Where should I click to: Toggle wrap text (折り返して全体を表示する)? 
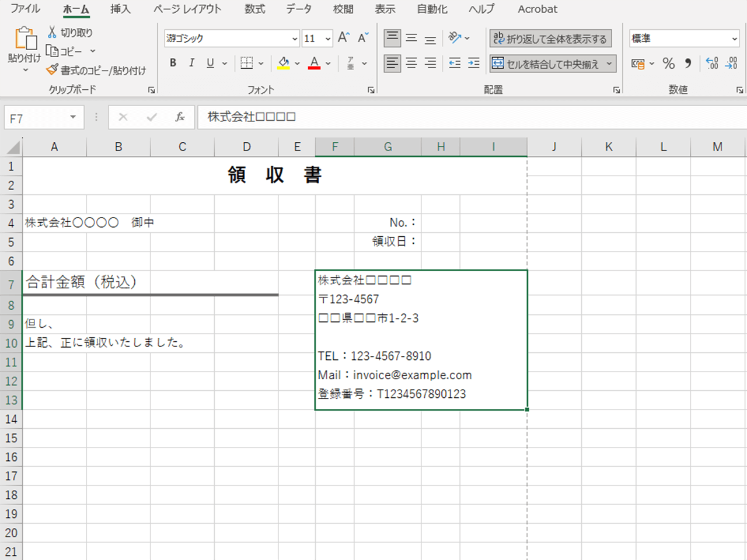pyautogui.click(x=550, y=38)
